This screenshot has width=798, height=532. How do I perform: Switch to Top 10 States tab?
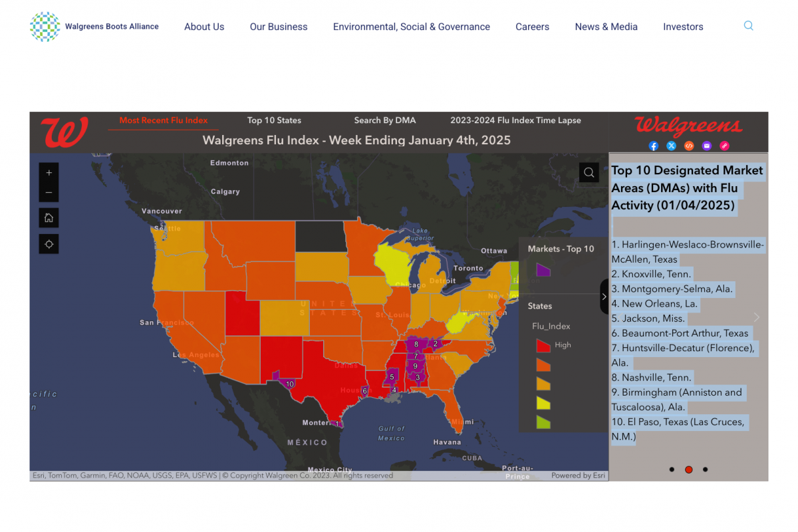point(274,120)
